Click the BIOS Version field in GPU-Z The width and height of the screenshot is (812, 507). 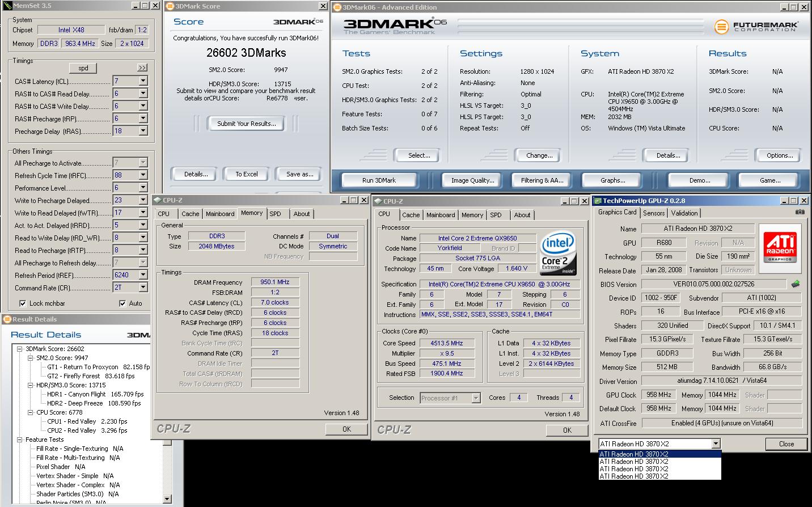pyautogui.click(x=714, y=284)
